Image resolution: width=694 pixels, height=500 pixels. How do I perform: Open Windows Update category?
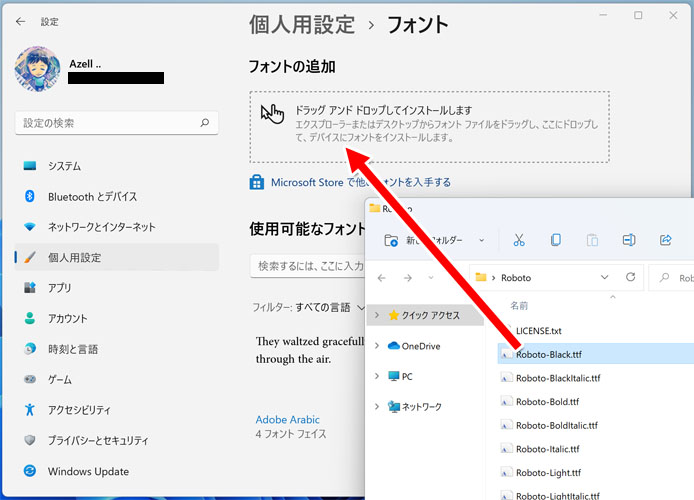point(117,471)
